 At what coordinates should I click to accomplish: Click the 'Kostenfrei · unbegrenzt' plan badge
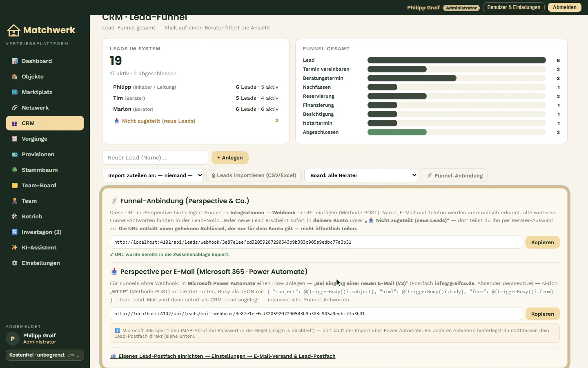pyautogui.click(x=45, y=355)
